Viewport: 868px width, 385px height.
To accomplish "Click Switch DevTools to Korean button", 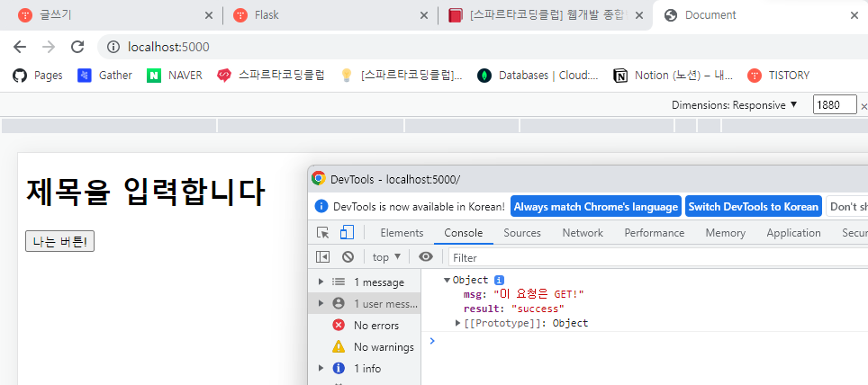I will [754, 206].
